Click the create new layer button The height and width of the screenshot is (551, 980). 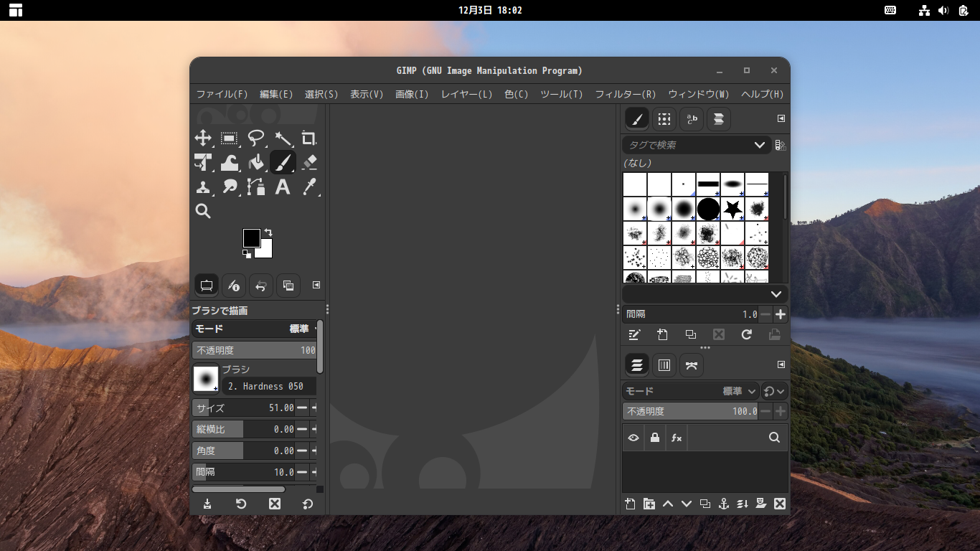(630, 504)
